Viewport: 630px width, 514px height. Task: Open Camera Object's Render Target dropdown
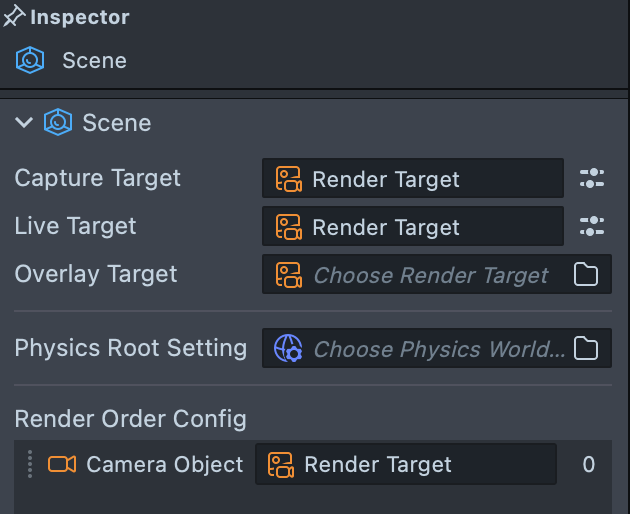point(404,464)
